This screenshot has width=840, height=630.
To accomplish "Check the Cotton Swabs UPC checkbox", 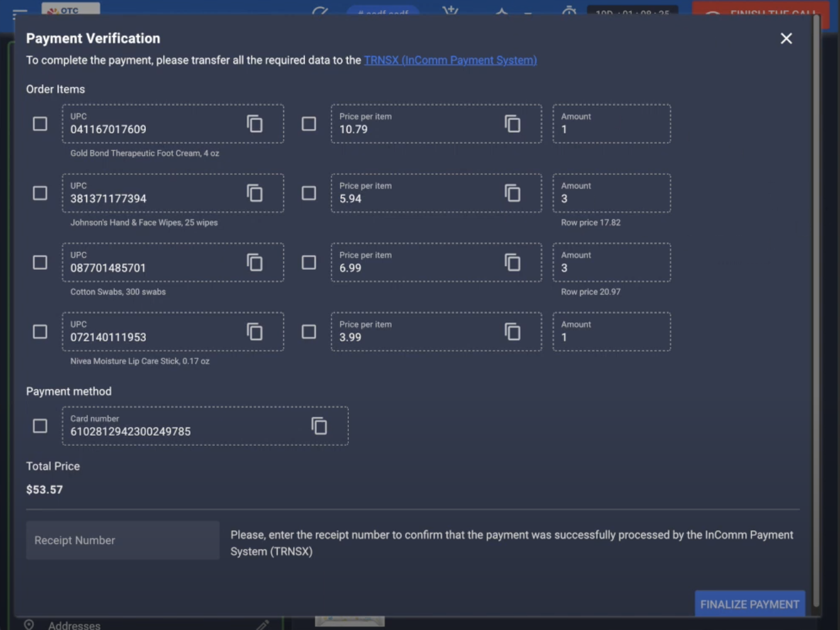I will tap(40, 262).
